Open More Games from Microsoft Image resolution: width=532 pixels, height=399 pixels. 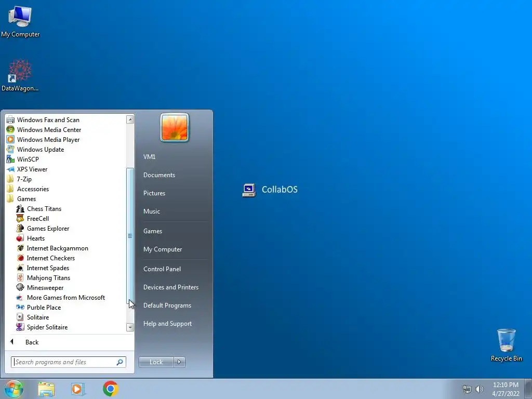click(x=66, y=297)
